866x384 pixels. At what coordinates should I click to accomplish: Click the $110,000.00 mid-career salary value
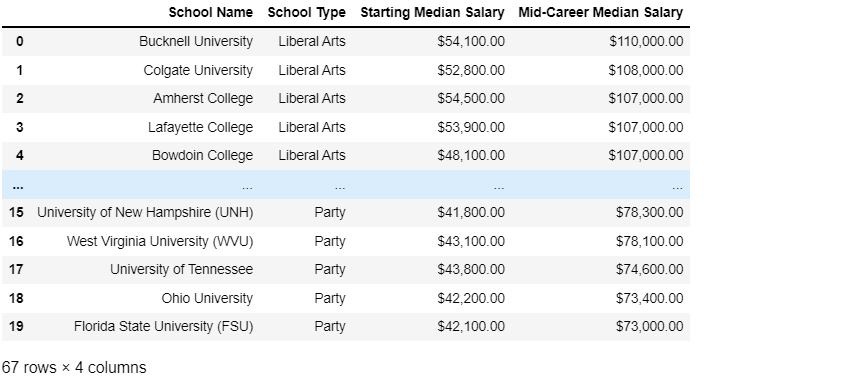coord(646,41)
